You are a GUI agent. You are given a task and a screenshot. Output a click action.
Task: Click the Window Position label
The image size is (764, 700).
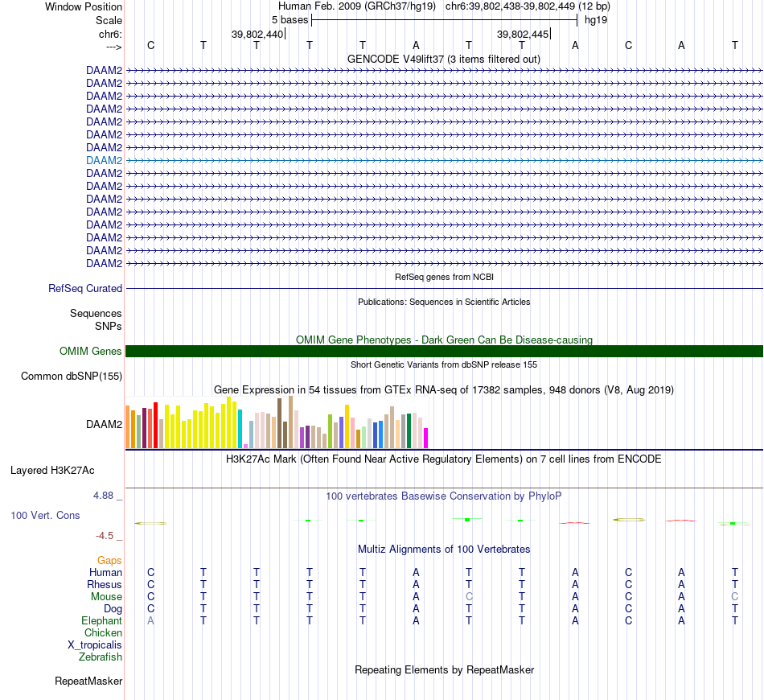point(84,6)
